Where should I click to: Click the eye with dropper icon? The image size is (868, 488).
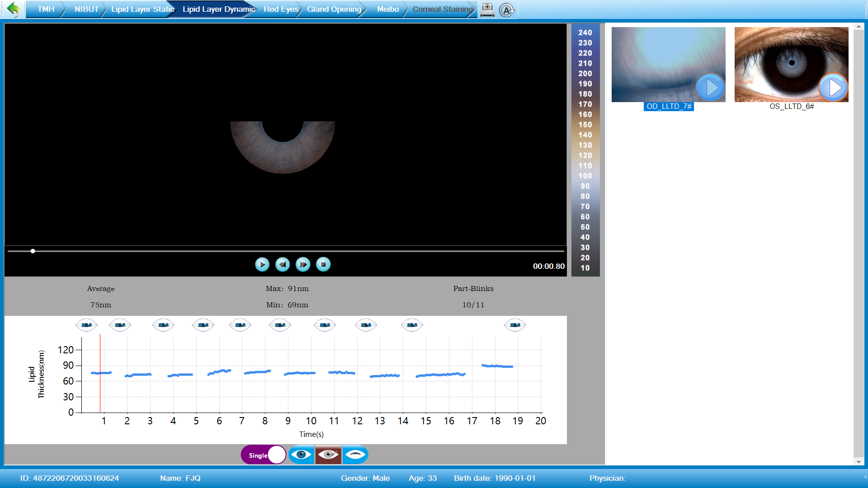pos(328,455)
